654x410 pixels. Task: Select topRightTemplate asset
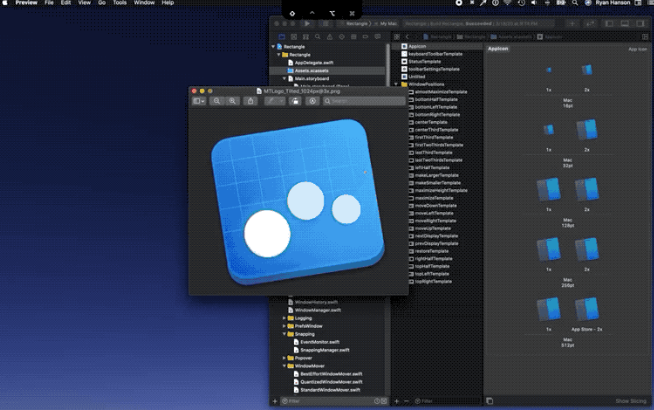pos(433,282)
